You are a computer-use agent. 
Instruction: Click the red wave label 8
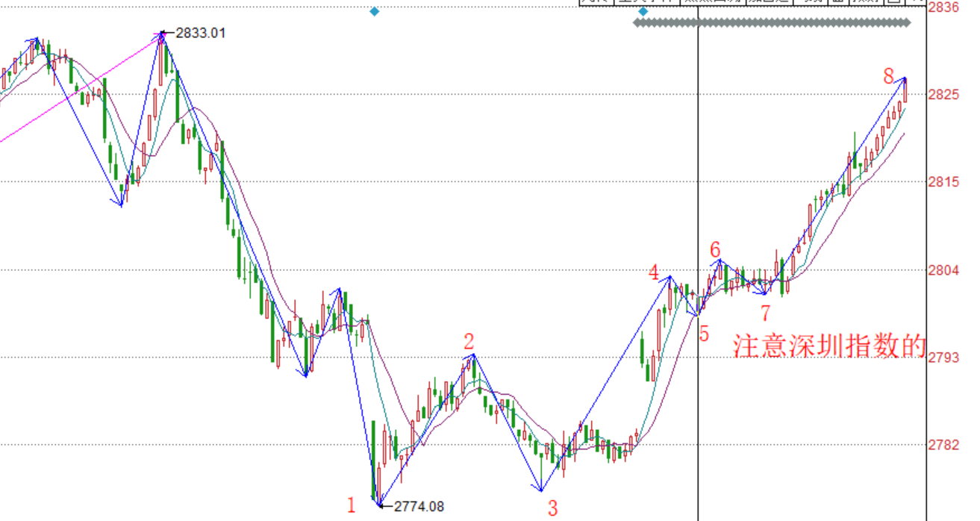click(888, 76)
